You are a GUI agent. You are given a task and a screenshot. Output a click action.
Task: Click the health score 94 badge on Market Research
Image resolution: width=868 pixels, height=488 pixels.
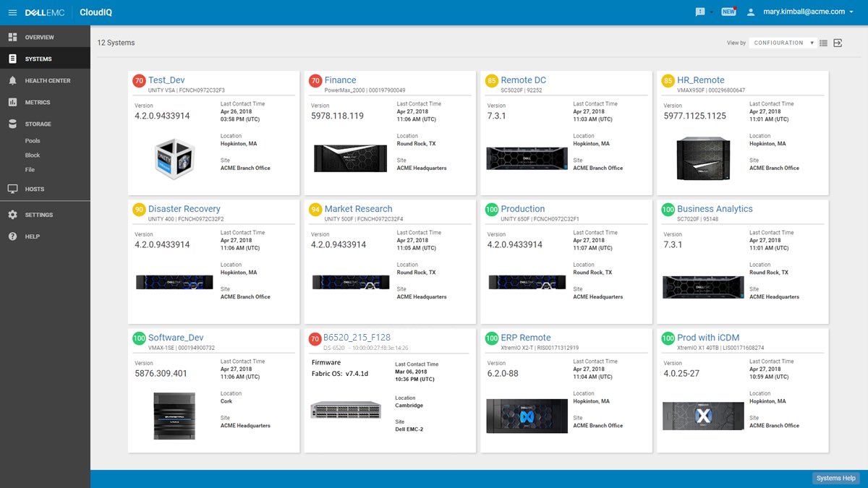click(x=315, y=210)
